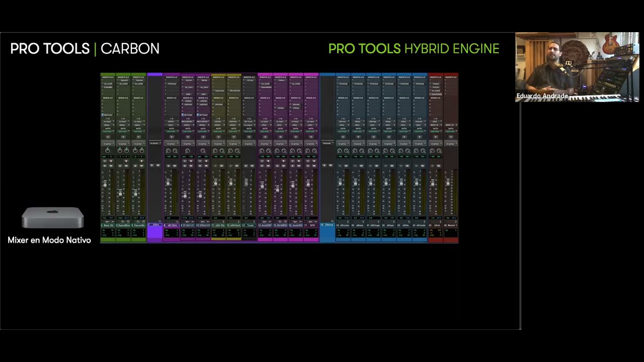Open ProComp insert on sEl Gtrs track

click(x=172, y=83)
